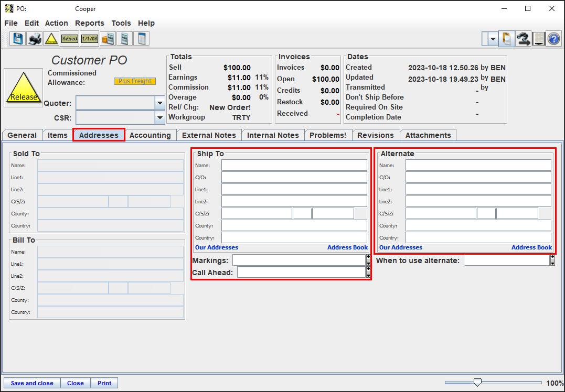Switch to the Accounting tab
This screenshot has height=392, width=565.
coord(150,135)
